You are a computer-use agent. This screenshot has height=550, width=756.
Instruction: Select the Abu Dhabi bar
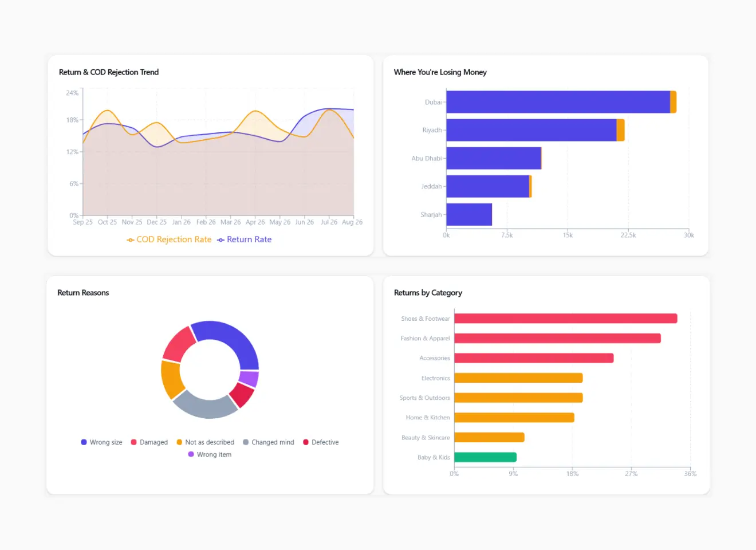coord(494,158)
